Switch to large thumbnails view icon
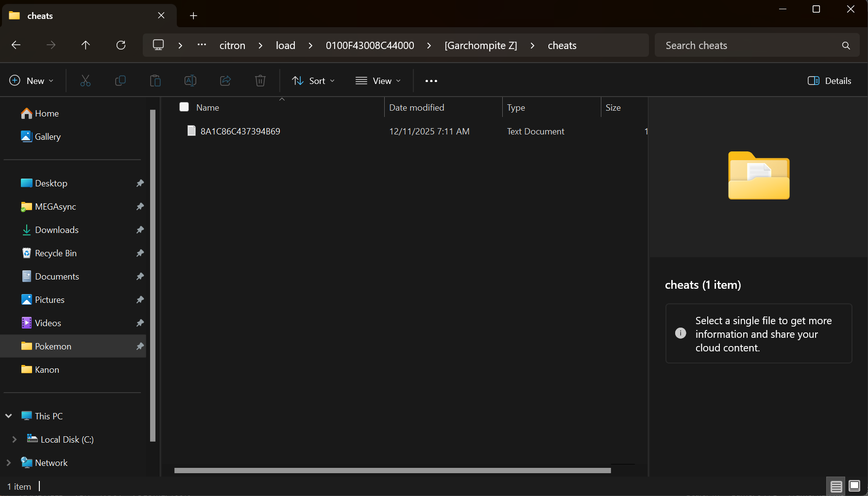The height and width of the screenshot is (496, 868). click(854, 486)
